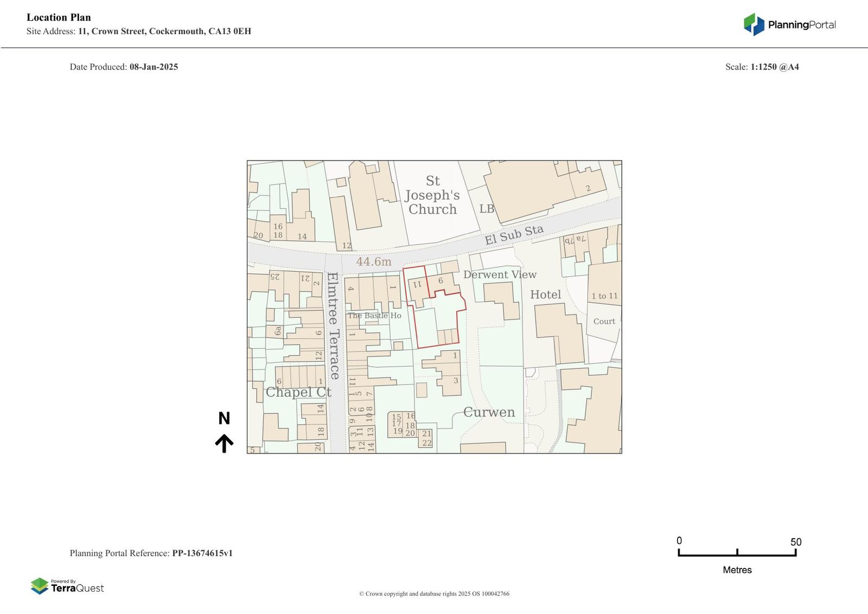This screenshot has height=614, width=868.
Task: Click the PlanningPortal logo icon
Action: click(754, 24)
